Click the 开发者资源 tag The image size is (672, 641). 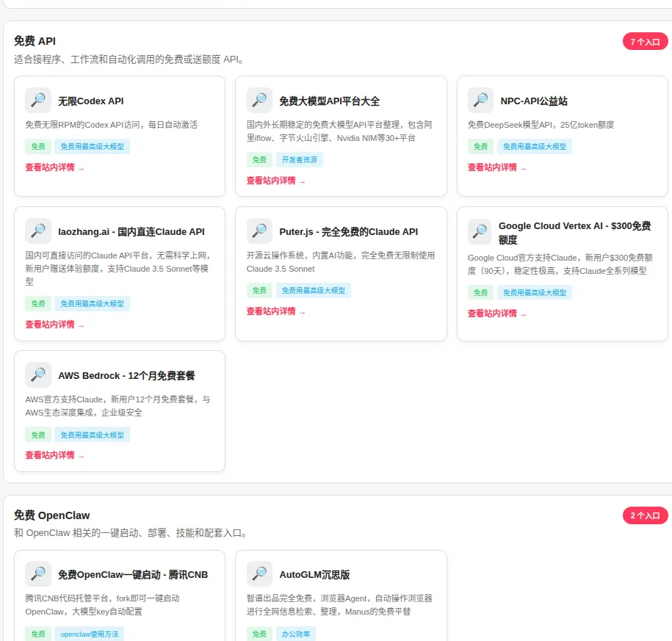pyautogui.click(x=300, y=160)
